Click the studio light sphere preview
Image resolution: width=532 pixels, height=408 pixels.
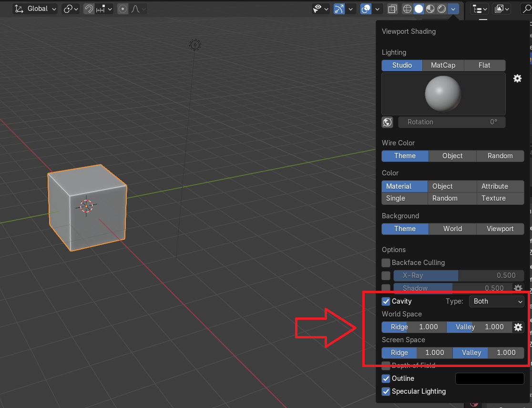(443, 94)
